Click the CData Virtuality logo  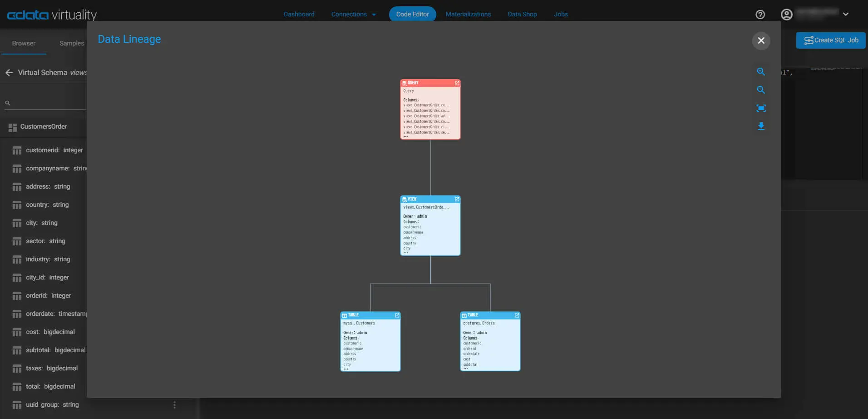coord(52,15)
